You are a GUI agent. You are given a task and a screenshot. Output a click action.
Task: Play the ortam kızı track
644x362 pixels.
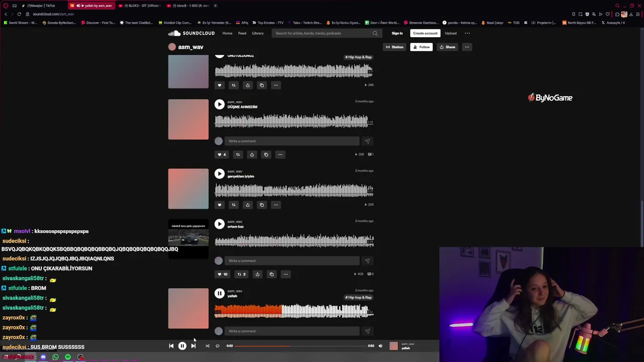(x=219, y=224)
